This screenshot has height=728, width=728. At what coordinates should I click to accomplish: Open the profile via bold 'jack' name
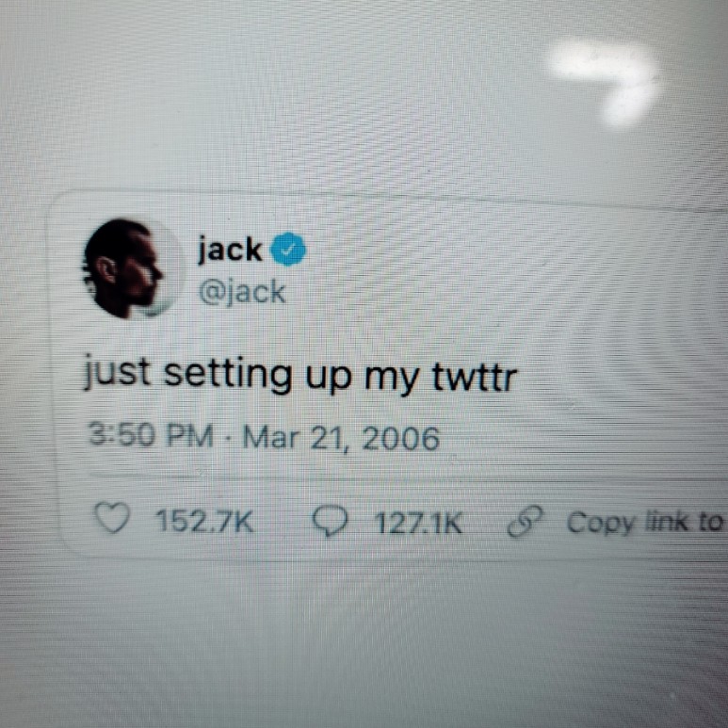pyautogui.click(x=231, y=249)
